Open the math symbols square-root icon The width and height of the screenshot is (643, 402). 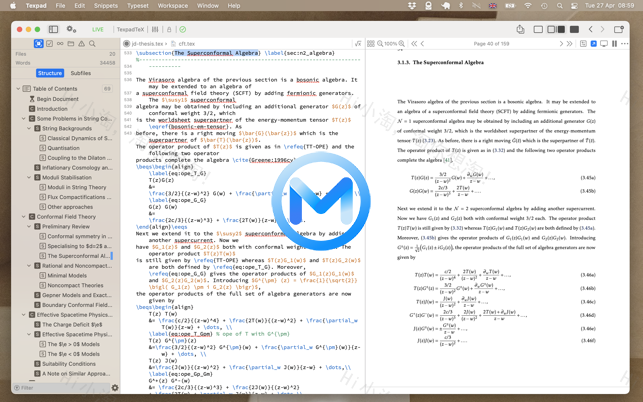(x=358, y=43)
